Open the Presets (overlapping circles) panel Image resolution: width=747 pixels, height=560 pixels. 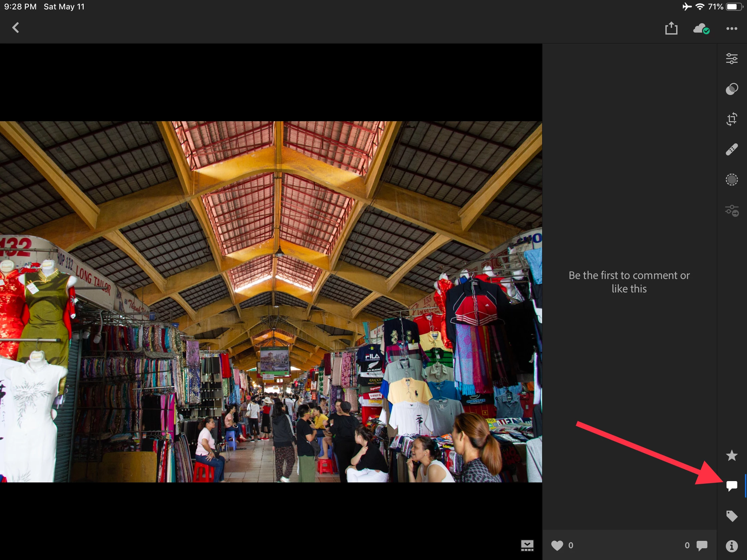pyautogui.click(x=732, y=89)
